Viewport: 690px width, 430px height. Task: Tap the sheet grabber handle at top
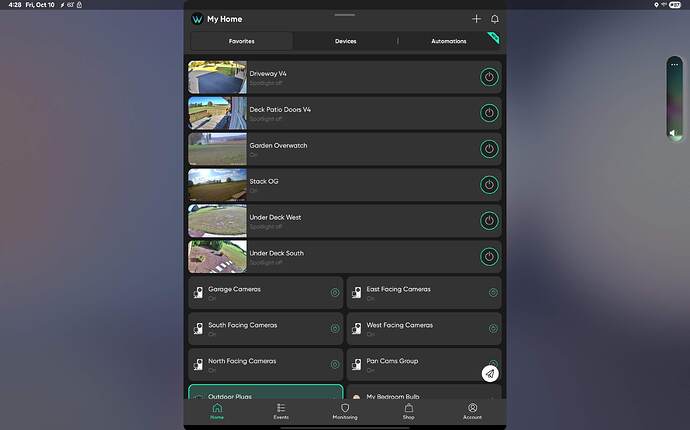[345, 15]
